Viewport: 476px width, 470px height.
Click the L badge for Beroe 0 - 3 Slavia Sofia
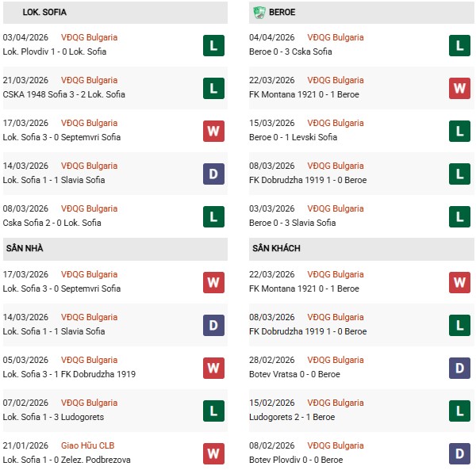460,216
